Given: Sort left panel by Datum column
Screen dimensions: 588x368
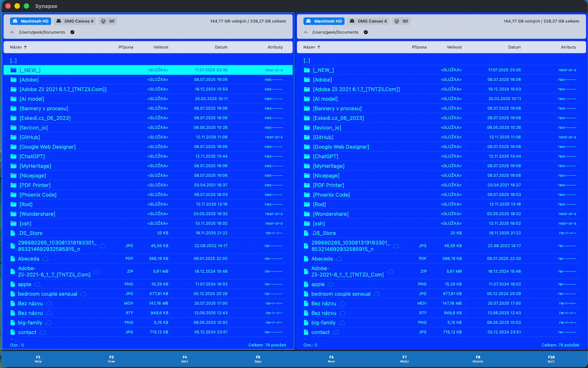Looking at the screenshot, I should (x=221, y=47).
